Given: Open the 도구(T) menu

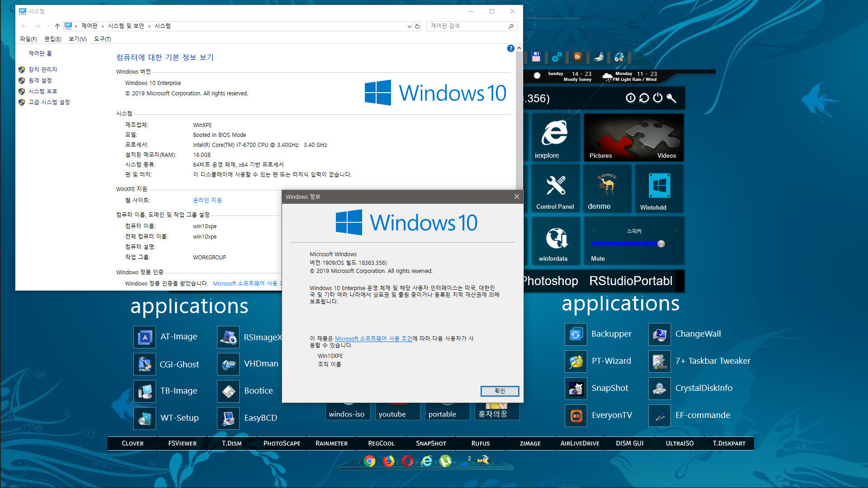Looking at the screenshot, I should click(103, 39).
